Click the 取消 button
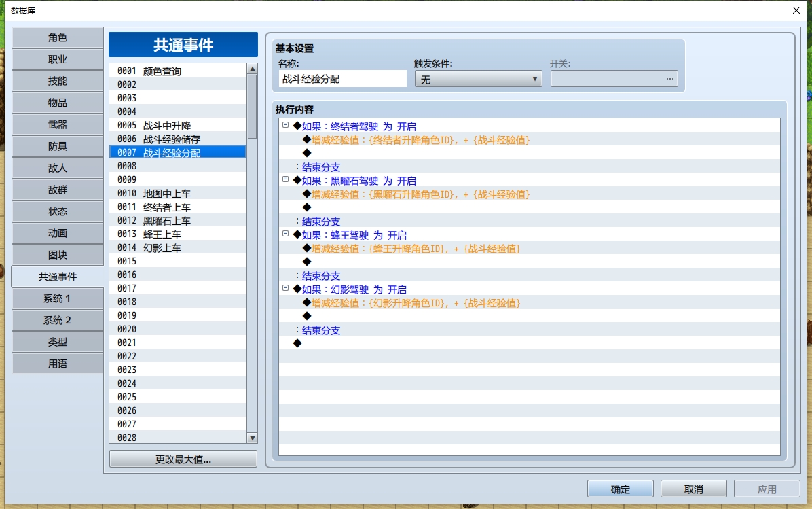This screenshot has height=509, width=812. coord(694,489)
